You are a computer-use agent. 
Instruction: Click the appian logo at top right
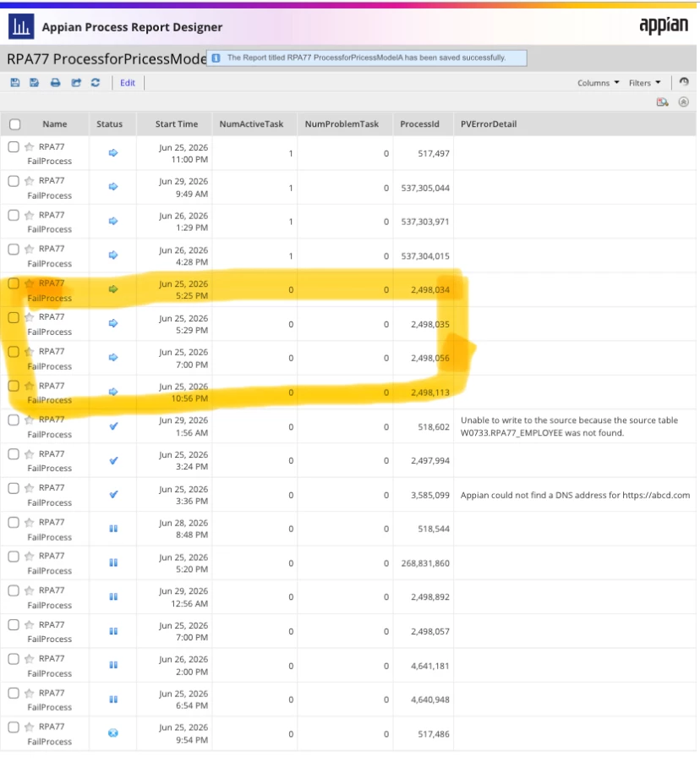[x=664, y=25]
